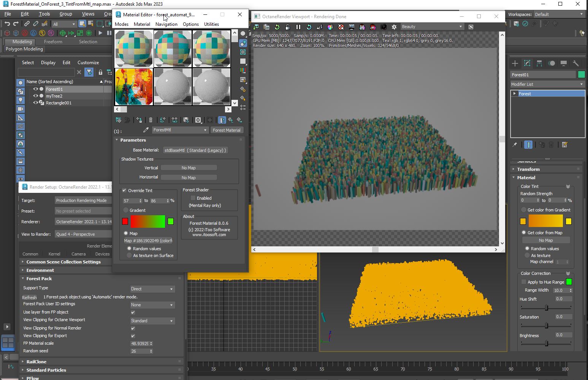Toggle the filter funnel in Scene Explorer
588x380 pixels.
click(x=89, y=72)
